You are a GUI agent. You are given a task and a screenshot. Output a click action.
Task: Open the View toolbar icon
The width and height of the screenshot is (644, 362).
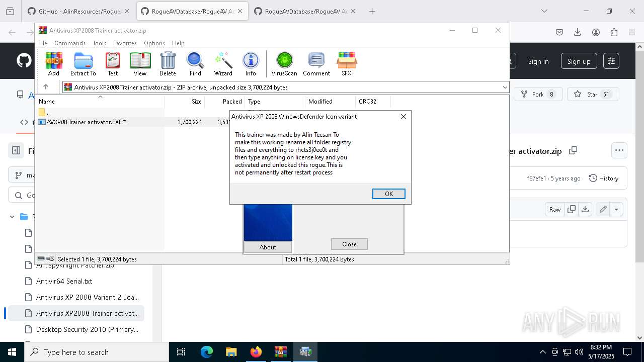pos(140,64)
